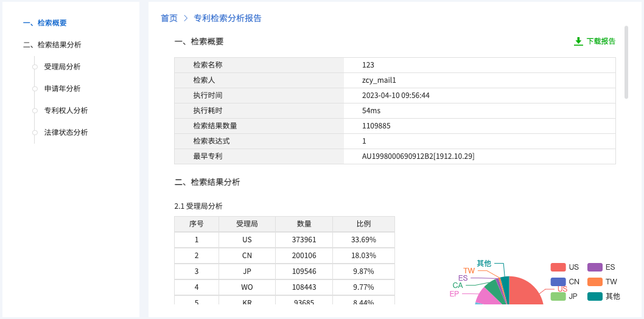Click the timeline dot beside 受理局分析
The image size is (644, 319).
pos(35,67)
